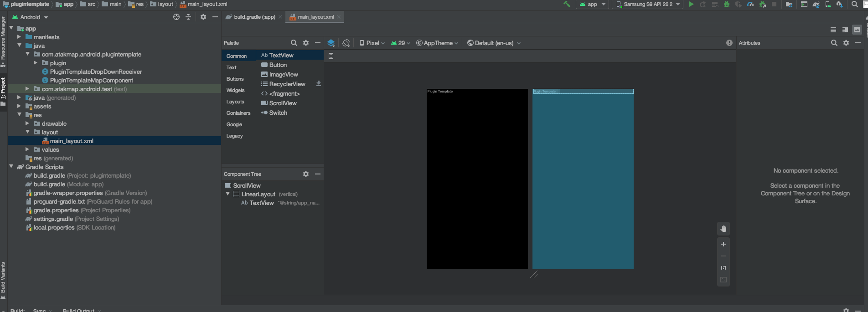Select the main_layout.xml editor tab
868x312 pixels.
tap(315, 17)
